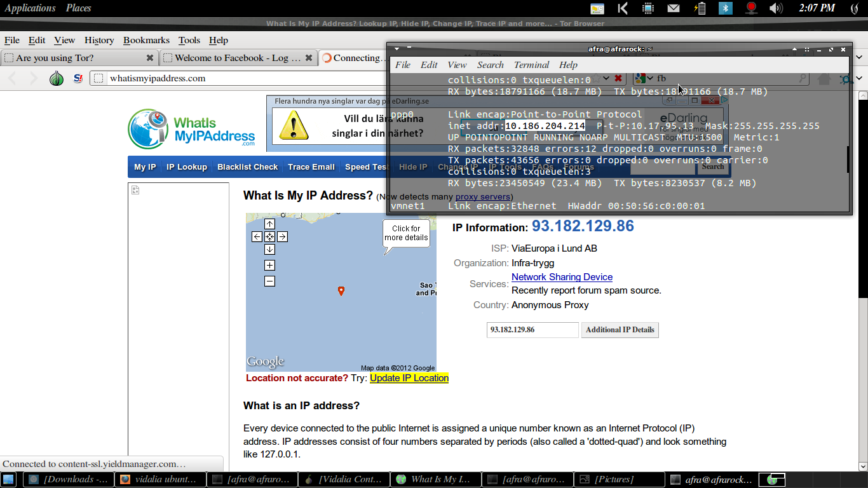Image resolution: width=868 pixels, height=488 pixels.
Task: Close the 'Welcome to Facebook' tab
Action: pos(309,58)
